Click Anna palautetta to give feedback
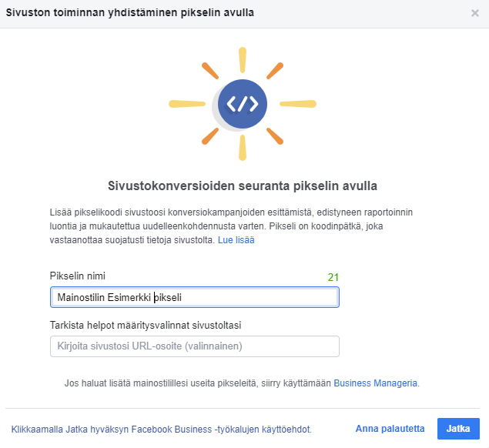 click(390, 429)
